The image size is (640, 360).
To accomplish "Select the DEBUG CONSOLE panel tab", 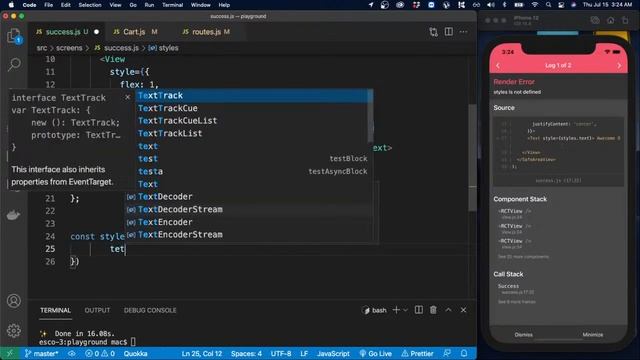I will click(150, 310).
